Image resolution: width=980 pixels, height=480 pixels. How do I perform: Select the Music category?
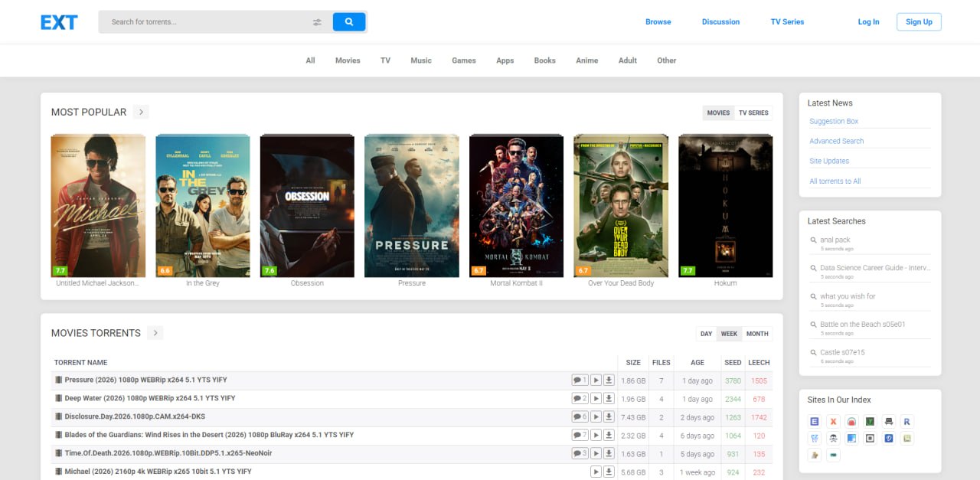tap(421, 60)
